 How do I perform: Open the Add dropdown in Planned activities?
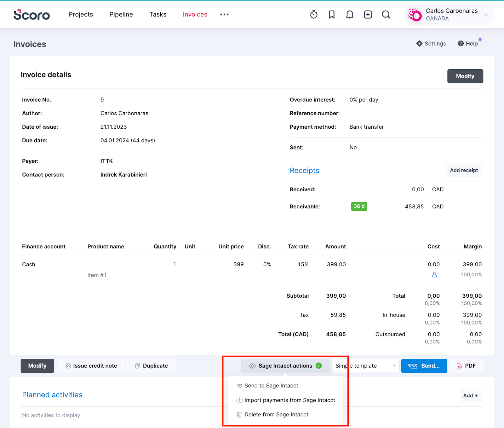coord(470,396)
